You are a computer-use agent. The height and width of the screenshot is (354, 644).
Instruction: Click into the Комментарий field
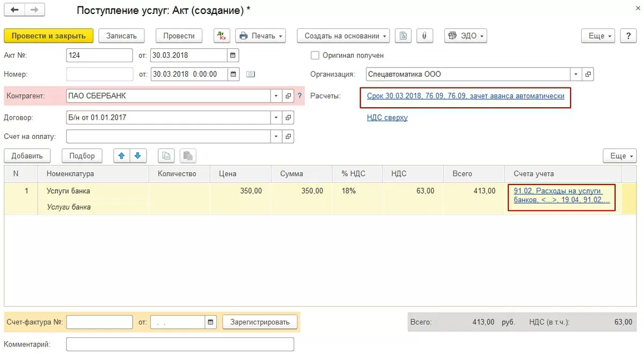(x=180, y=344)
